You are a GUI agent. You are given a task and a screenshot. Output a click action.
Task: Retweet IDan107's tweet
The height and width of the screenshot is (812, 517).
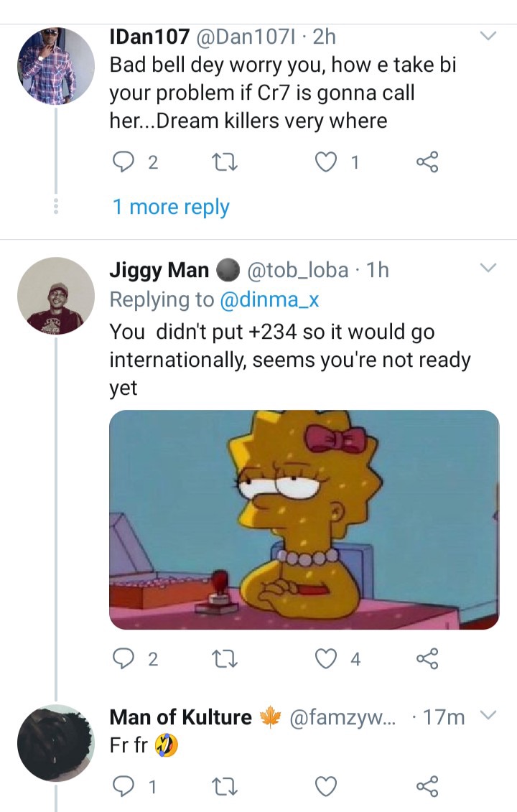click(x=225, y=162)
